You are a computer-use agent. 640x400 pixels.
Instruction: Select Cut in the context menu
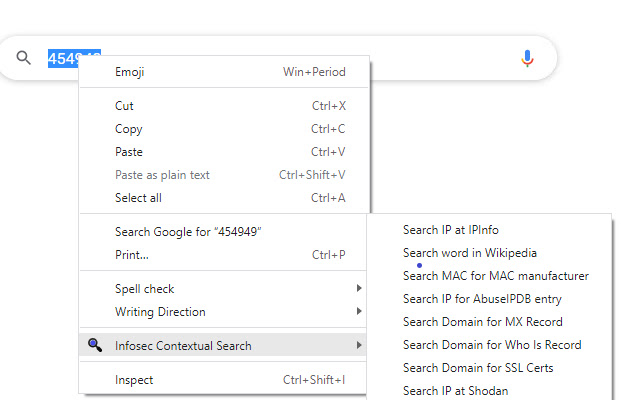[124, 106]
